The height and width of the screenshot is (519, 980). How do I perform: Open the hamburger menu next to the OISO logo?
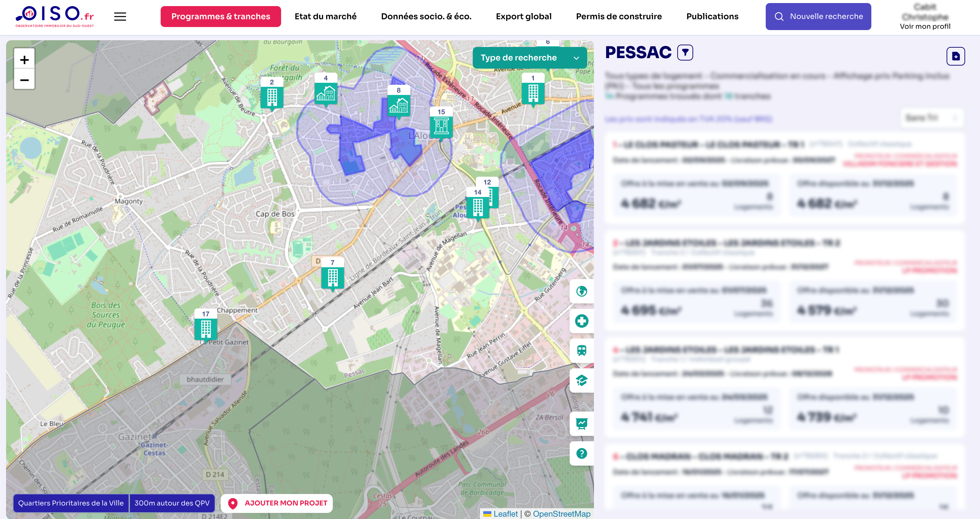pos(120,16)
